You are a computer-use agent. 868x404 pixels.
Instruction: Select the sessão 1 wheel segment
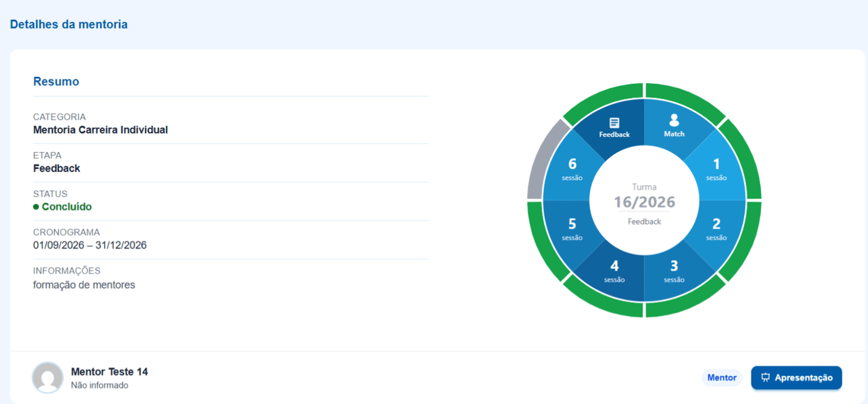(716, 169)
